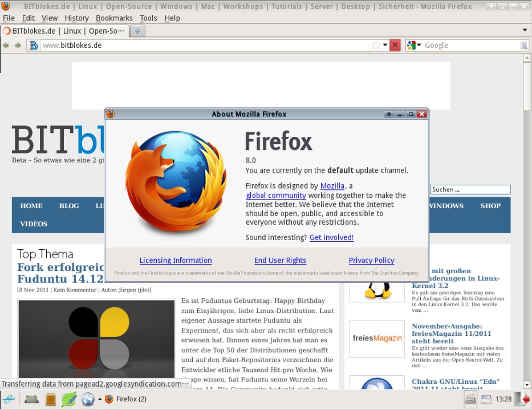This screenshot has height=410, width=532.
Task: Click the Fuduntu logo article image
Action: (x=96, y=339)
